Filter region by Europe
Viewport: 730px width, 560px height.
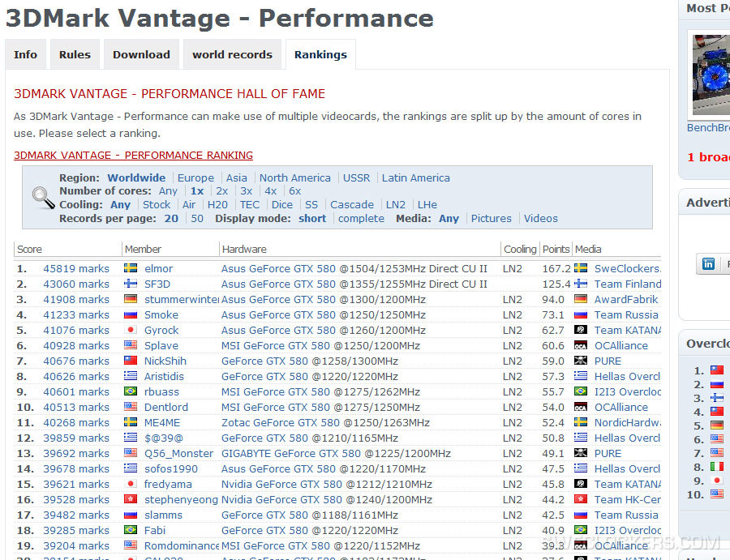click(x=195, y=177)
